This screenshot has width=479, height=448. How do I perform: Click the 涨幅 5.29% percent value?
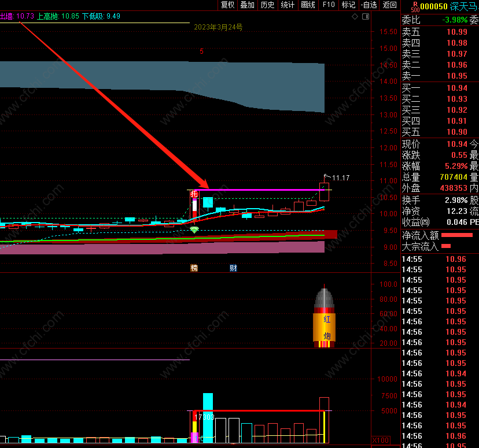(x=456, y=166)
